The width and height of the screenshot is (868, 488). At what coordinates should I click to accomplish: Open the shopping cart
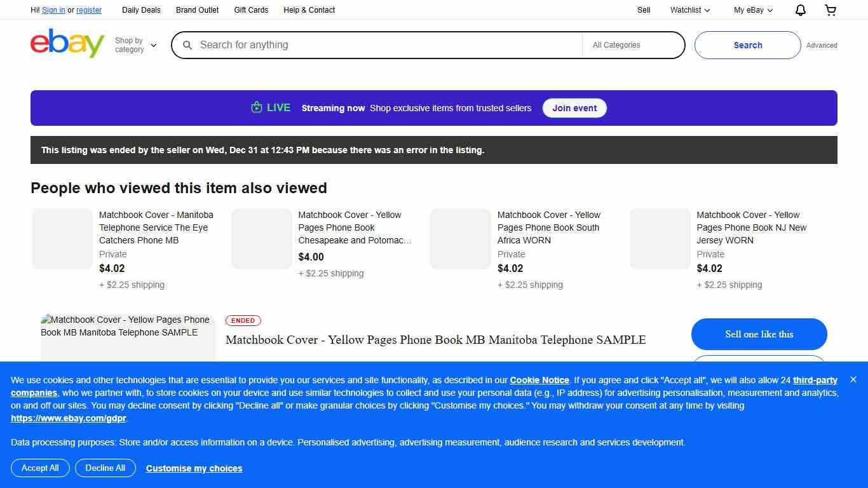(830, 10)
